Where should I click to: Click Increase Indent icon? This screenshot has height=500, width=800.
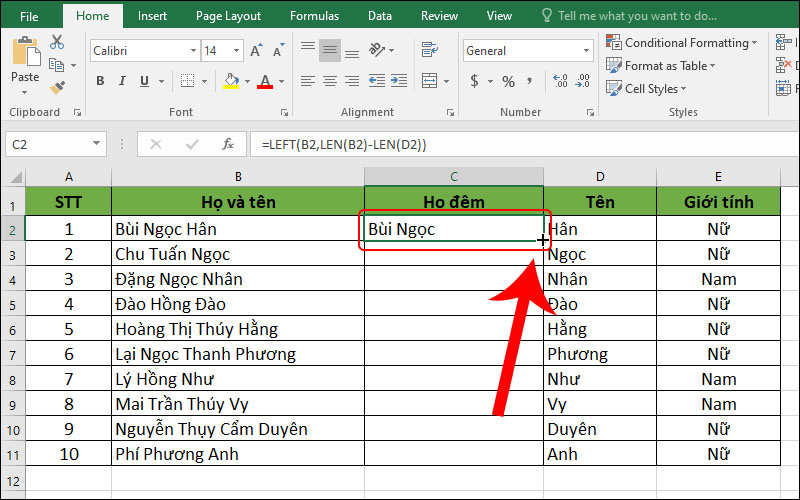click(399, 81)
